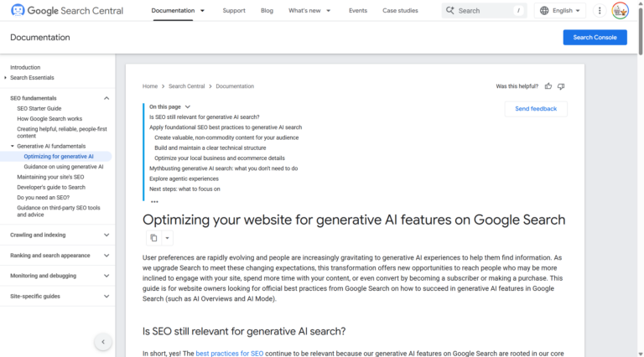The height and width of the screenshot is (357, 644).
Task: Open How Google Search works
Action: click(49, 119)
